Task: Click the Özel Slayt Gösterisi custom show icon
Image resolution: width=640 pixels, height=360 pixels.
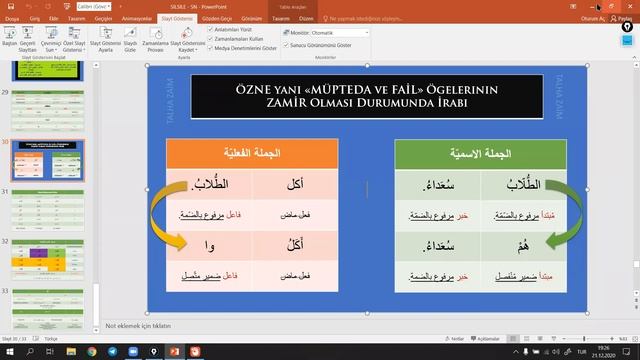Action: pyautogui.click(x=74, y=33)
